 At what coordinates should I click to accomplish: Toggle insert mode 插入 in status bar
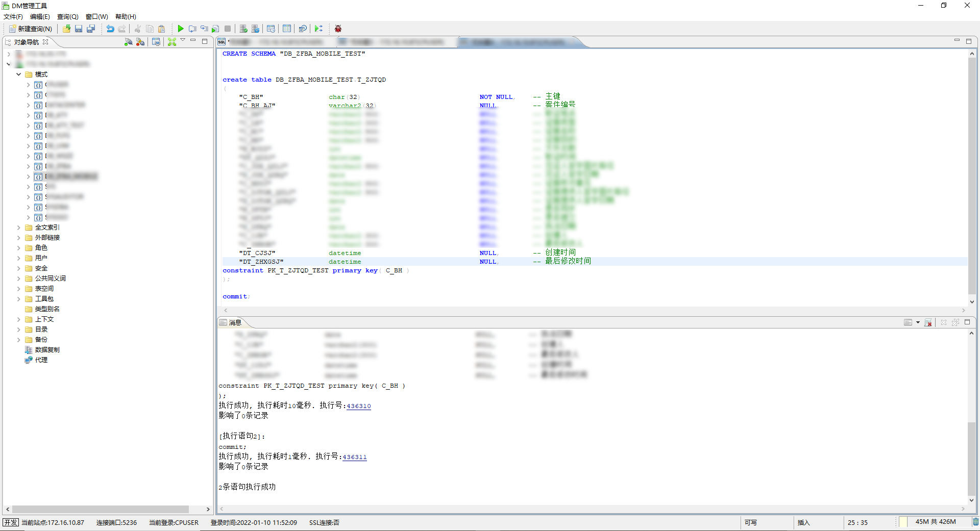[x=804, y=523]
